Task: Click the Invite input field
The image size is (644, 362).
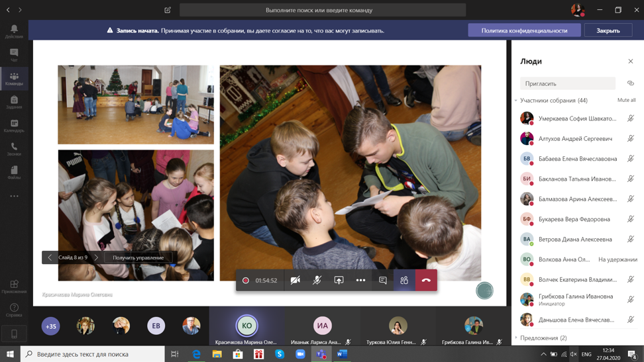Action: (x=567, y=83)
